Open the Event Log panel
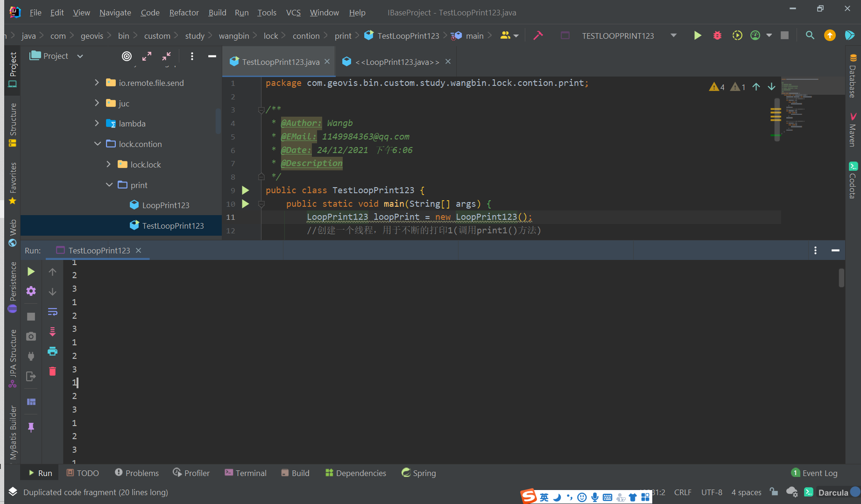Viewport: 861px width, 504px height. pos(814,473)
